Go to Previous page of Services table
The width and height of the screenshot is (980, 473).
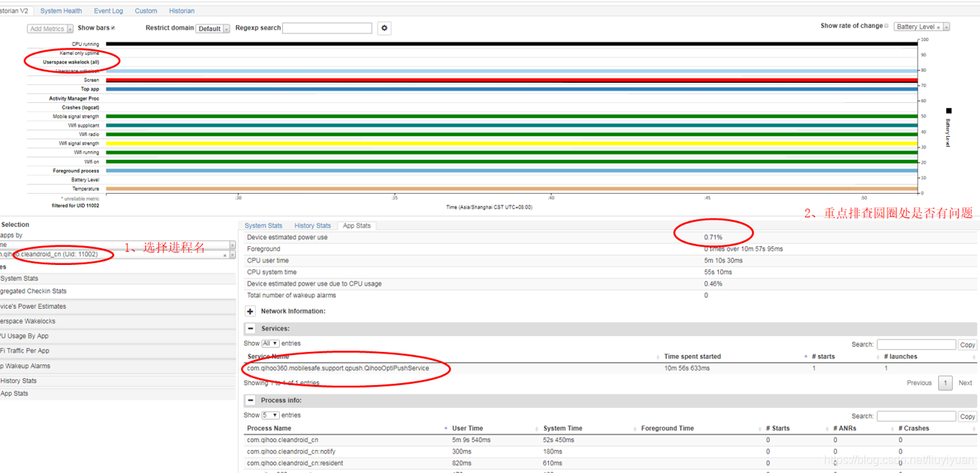coord(919,383)
